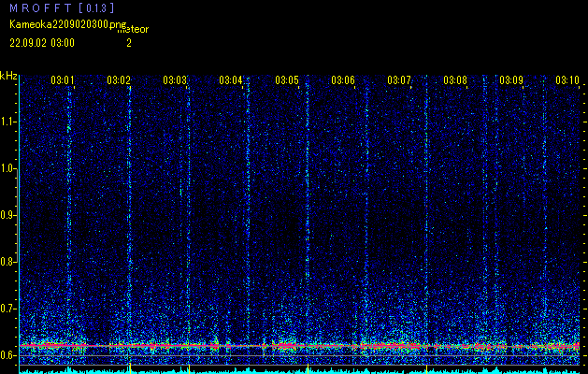Click the 03:03 time axis label

click(175, 80)
